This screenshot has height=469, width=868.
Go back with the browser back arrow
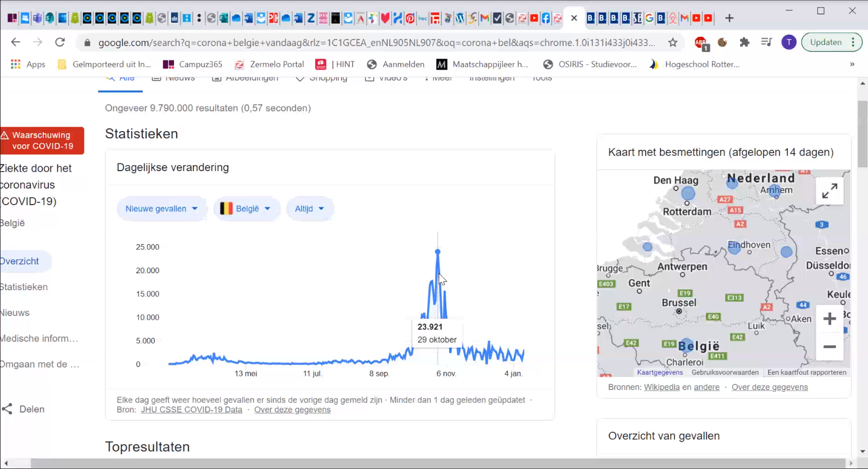(x=15, y=42)
